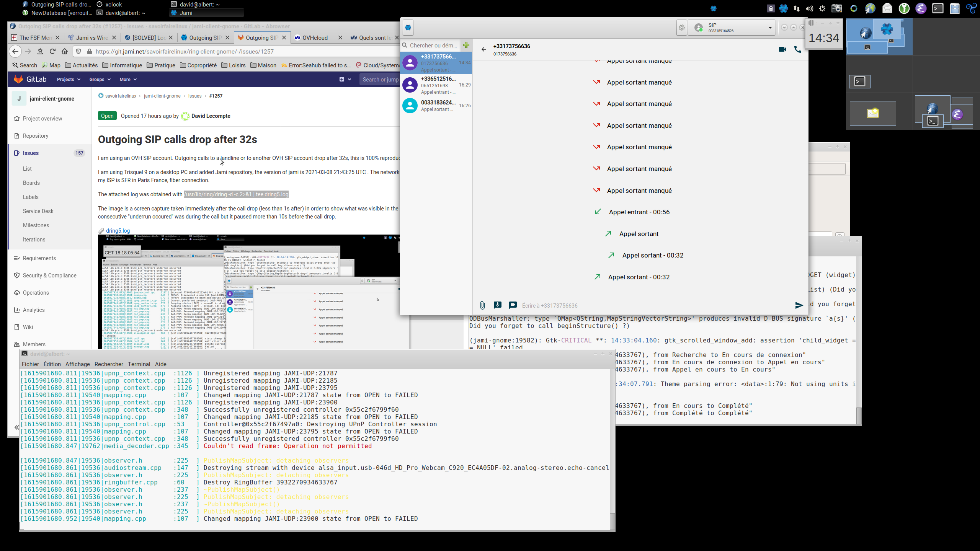Click GitLab 'Search or jump' field
980x551 pixels.
380,79
